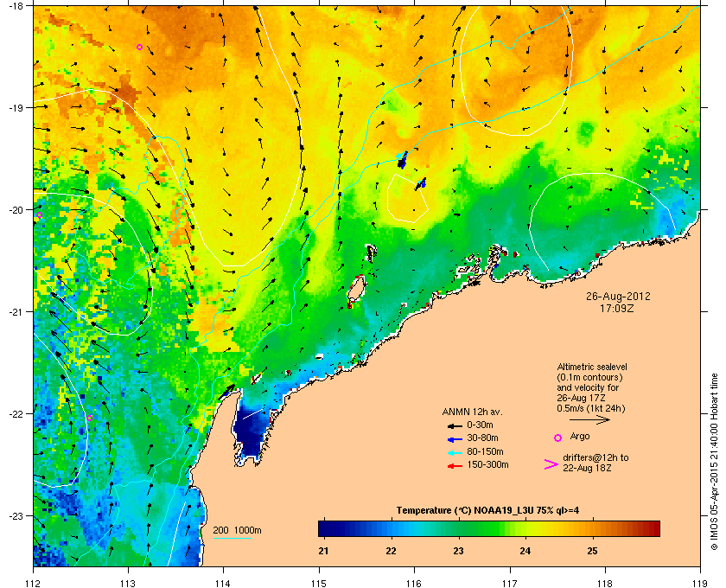Click the ANMN mooring marker near 19.8°S 116.1°E

(420, 184)
